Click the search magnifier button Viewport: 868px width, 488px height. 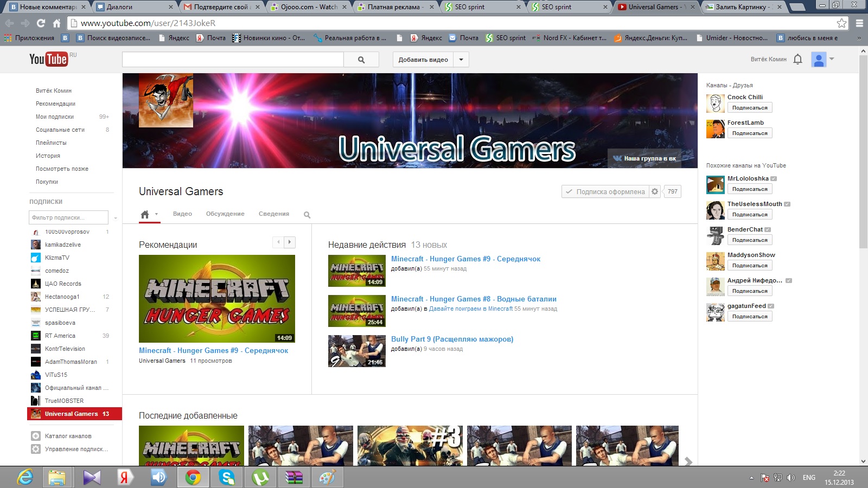point(361,60)
